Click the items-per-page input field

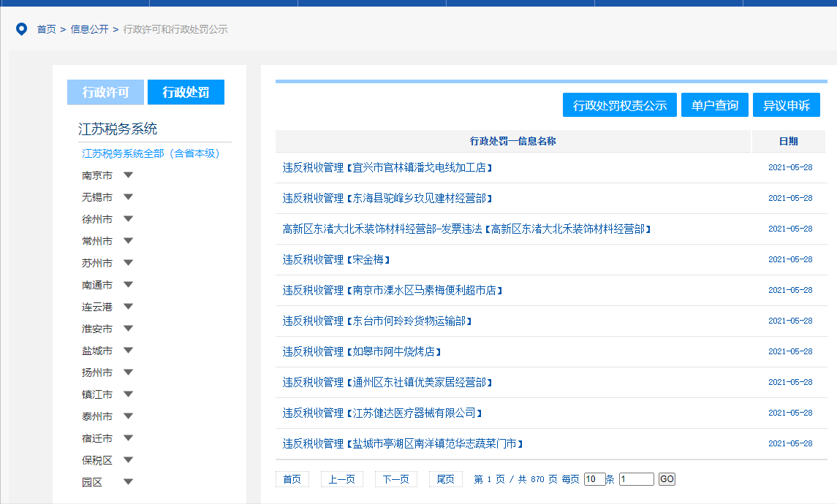(x=594, y=479)
